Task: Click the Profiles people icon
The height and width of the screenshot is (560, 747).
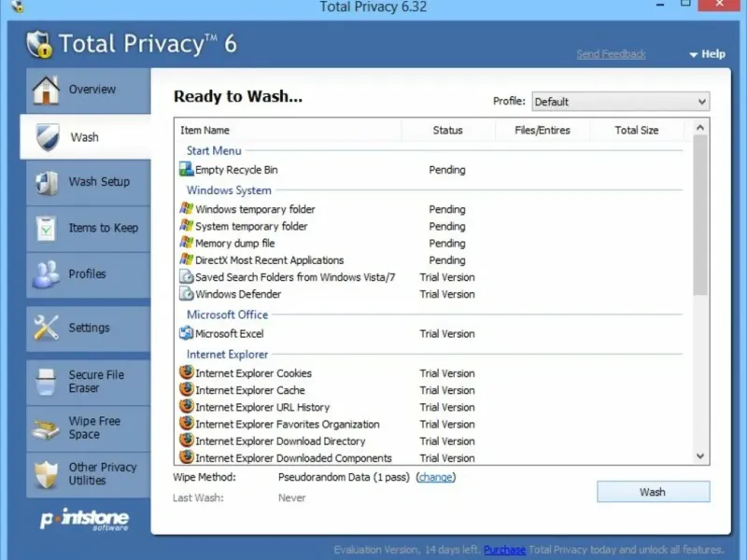Action: click(46, 274)
